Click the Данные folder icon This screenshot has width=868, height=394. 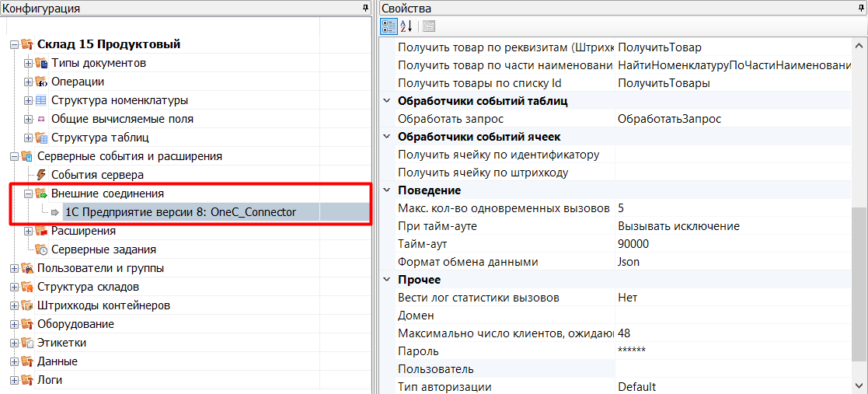[27, 362]
